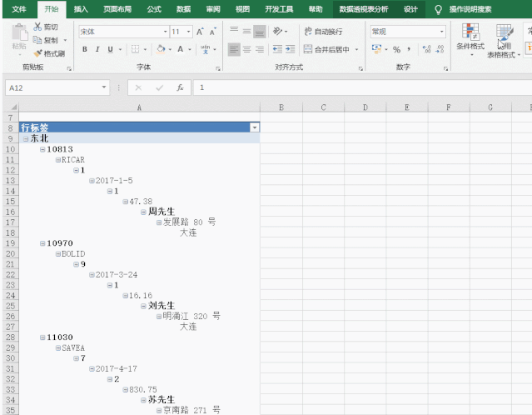The height and width of the screenshot is (415, 532).
Task: Toggle Bold formatting button
Action: (85, 49)
